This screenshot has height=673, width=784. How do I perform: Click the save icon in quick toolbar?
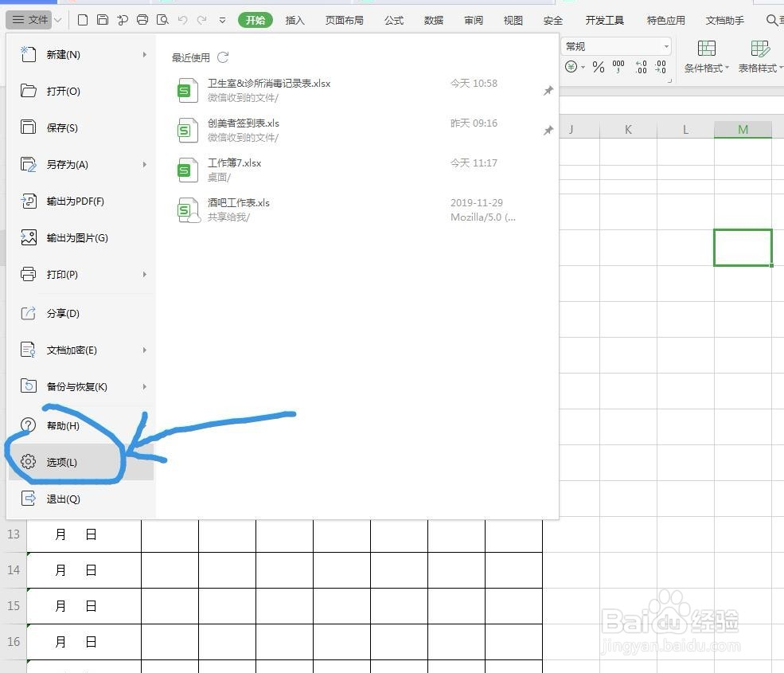click(103, 20)
